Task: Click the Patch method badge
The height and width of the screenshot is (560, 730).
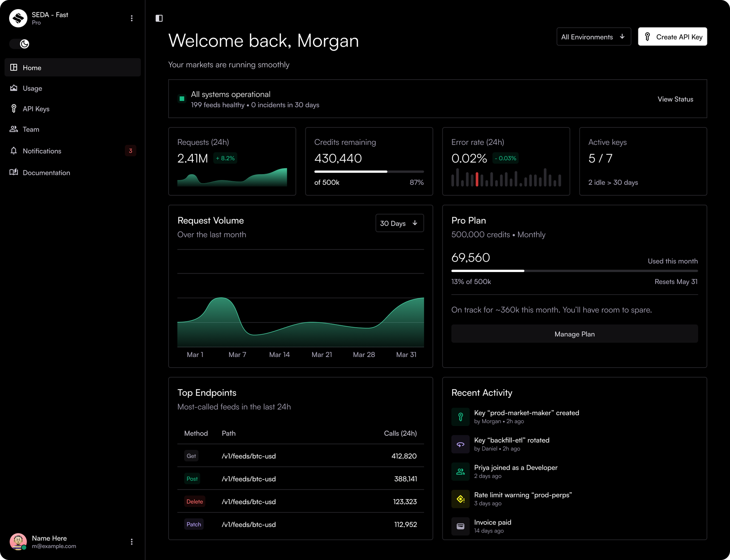Action: [x=194, y=524]
